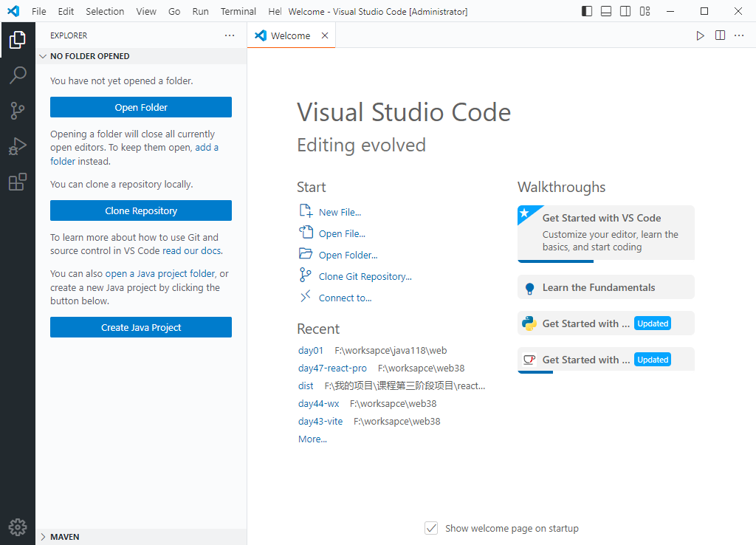Click the Open Folder icon under Start
This screenshot has height=545, width=756.
click(x=306, y=254)
